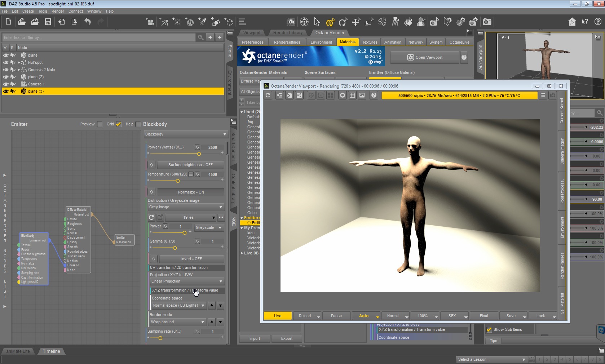Click the Gamma slider handle
This screenshot has width=605, height=364.
[175, 248]
